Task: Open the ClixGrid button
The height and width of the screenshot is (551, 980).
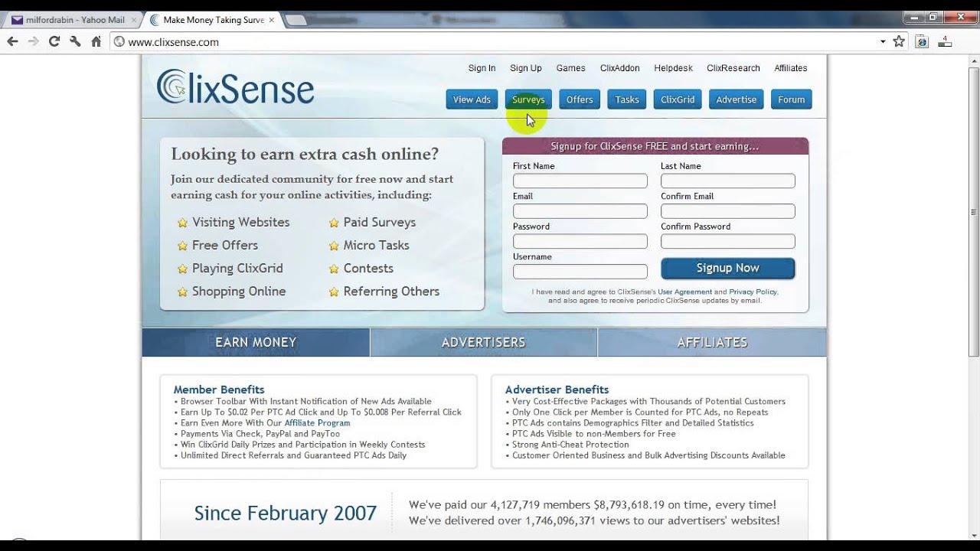Action: click(x=678, y=99)
